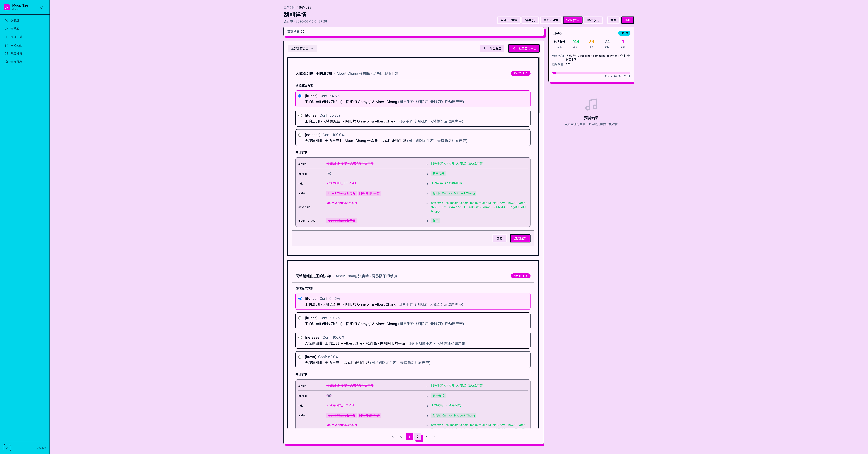Click the gear icon for system settings
This screenshot has height=454, width=868.
tap(6, 54)
